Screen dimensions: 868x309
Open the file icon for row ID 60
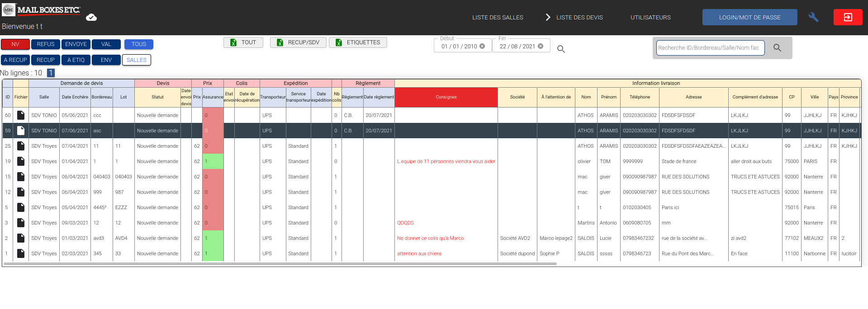click(x=21, y=115)
